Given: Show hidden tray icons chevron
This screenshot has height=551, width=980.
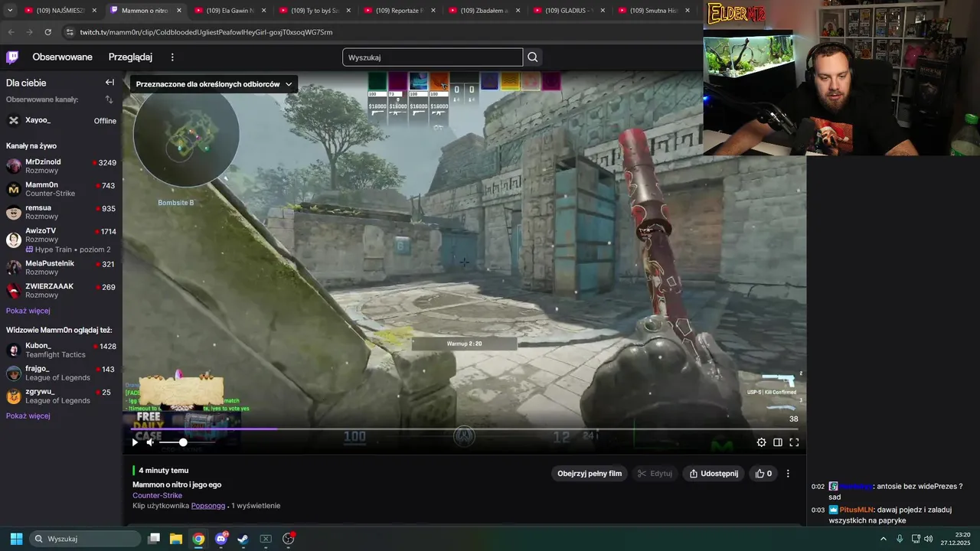Looking at the screenshot, I should coord(883,539).
